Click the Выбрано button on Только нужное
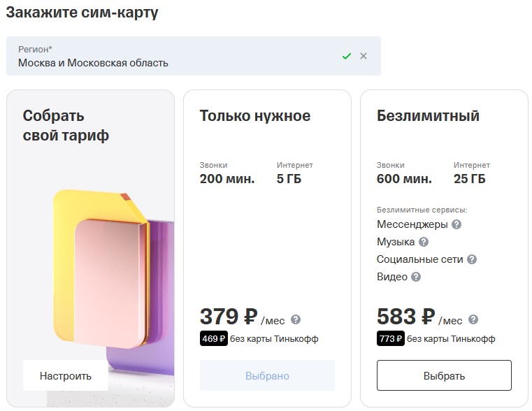Image resolution: width=532 pixels, height=411 pixels. [x=267, y=375]
